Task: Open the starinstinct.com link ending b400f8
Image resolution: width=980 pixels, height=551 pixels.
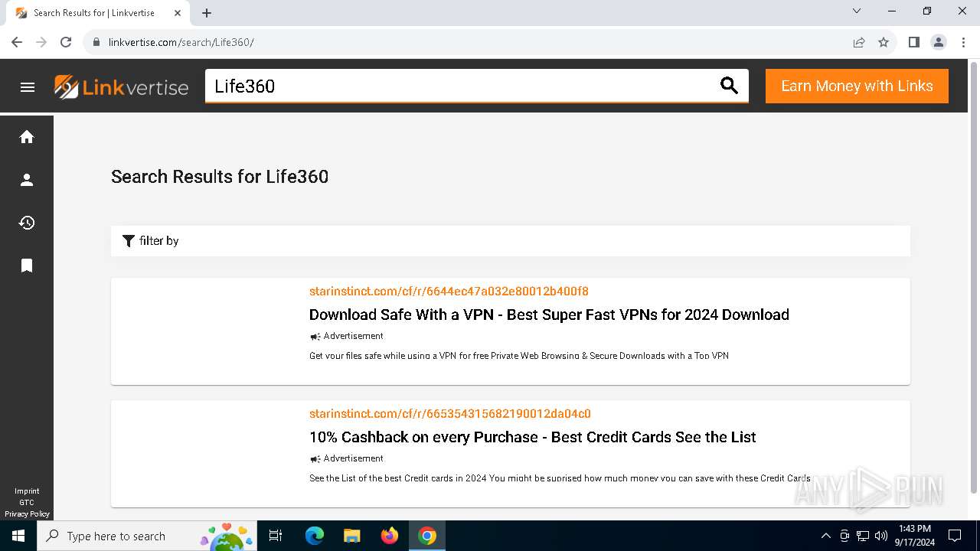Action: click(x=449, y=291)
